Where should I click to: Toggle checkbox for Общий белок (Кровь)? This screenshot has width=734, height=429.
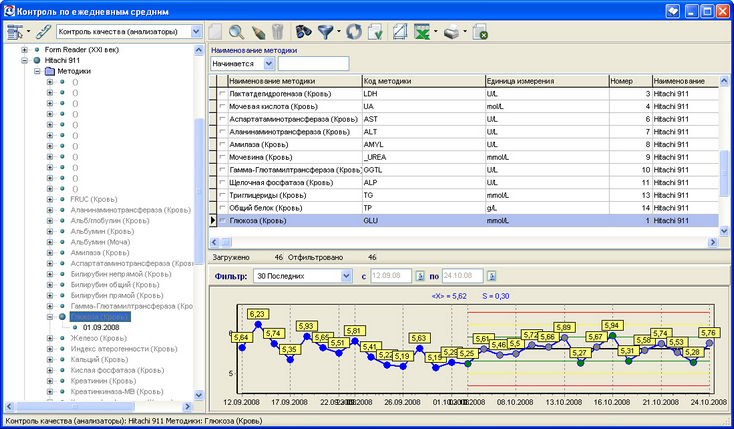point(223,208)
